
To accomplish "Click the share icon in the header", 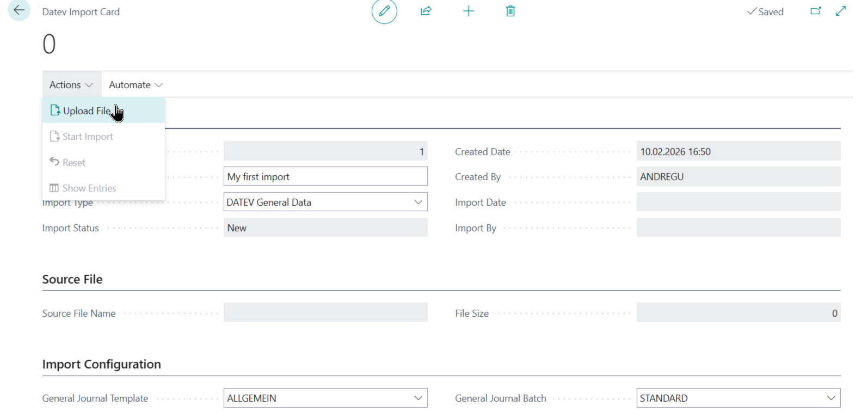I will 426,11.
